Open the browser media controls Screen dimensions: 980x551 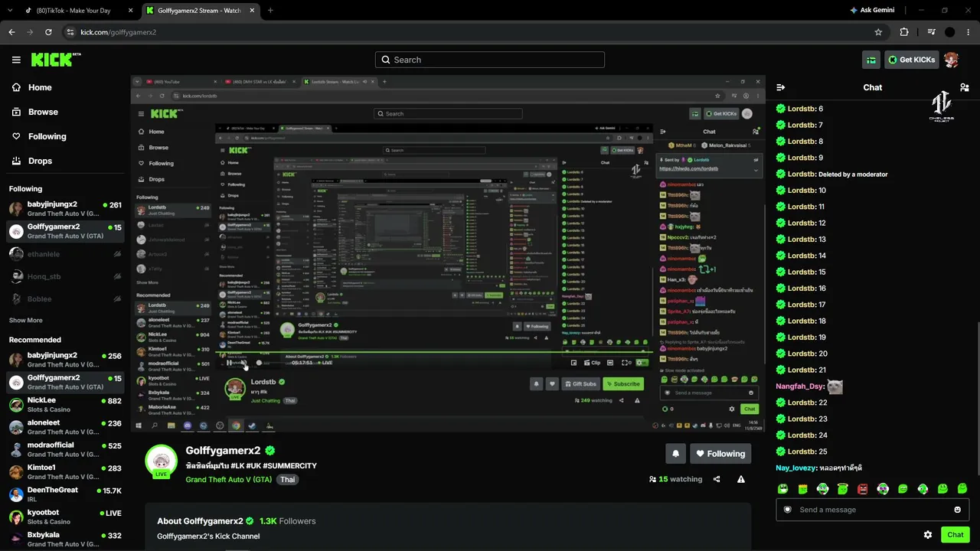pyautogui.click(x=931, y=32)
